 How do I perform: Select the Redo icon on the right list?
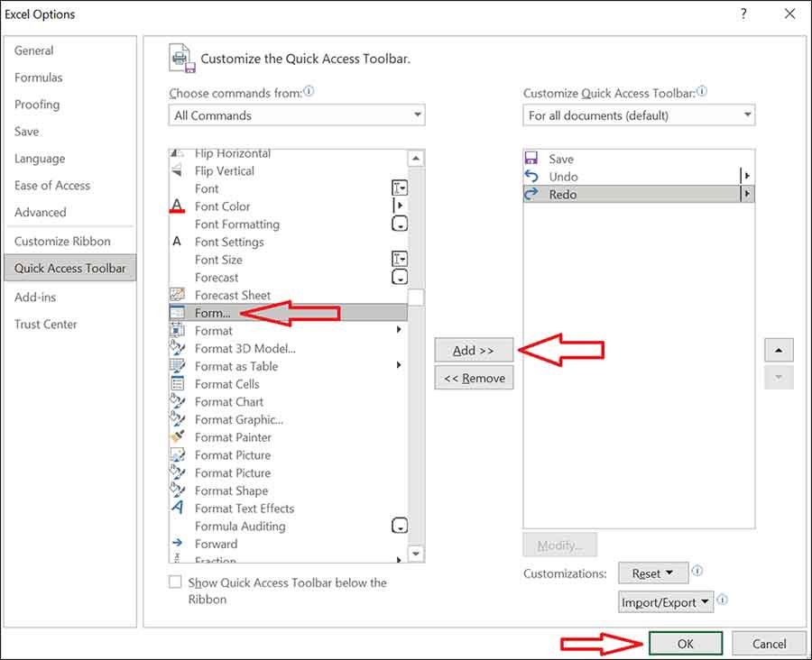click(x=531, y=194)
